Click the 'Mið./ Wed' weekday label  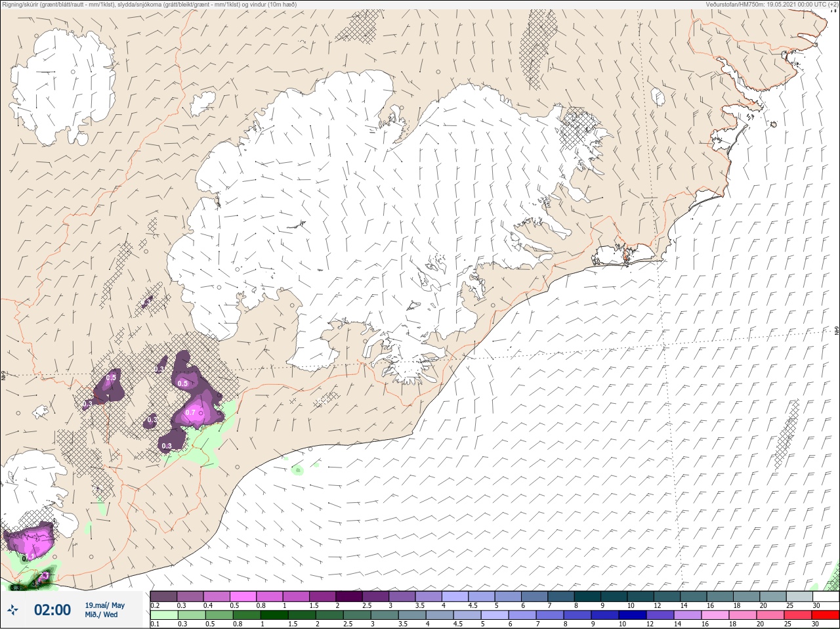point(101,615)
